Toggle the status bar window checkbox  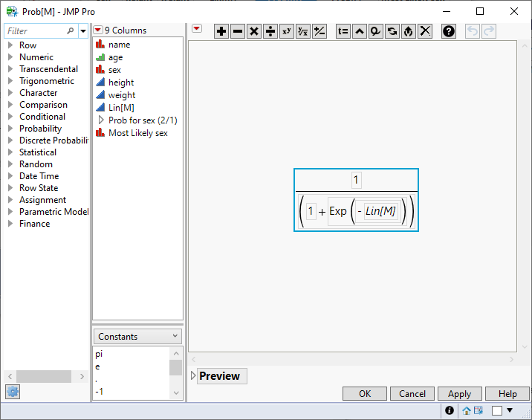click(x=497, y=411)
